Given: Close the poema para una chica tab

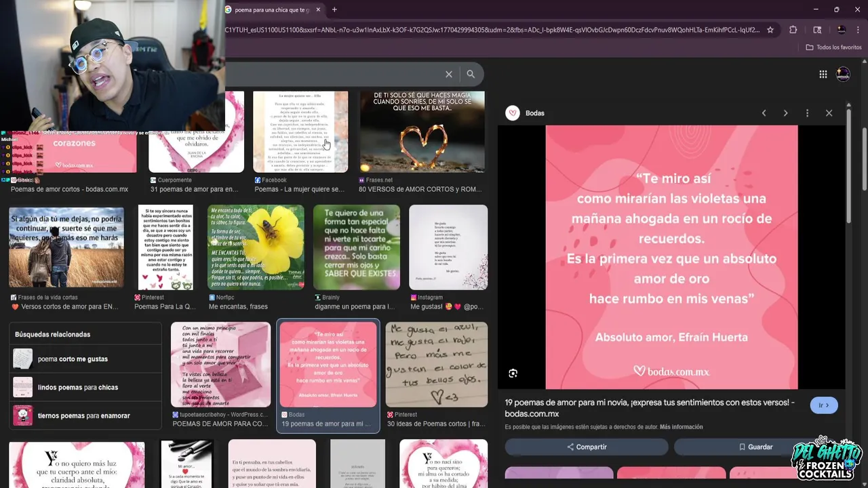Looking at the screenshot, I should click(x=317, y=10).
